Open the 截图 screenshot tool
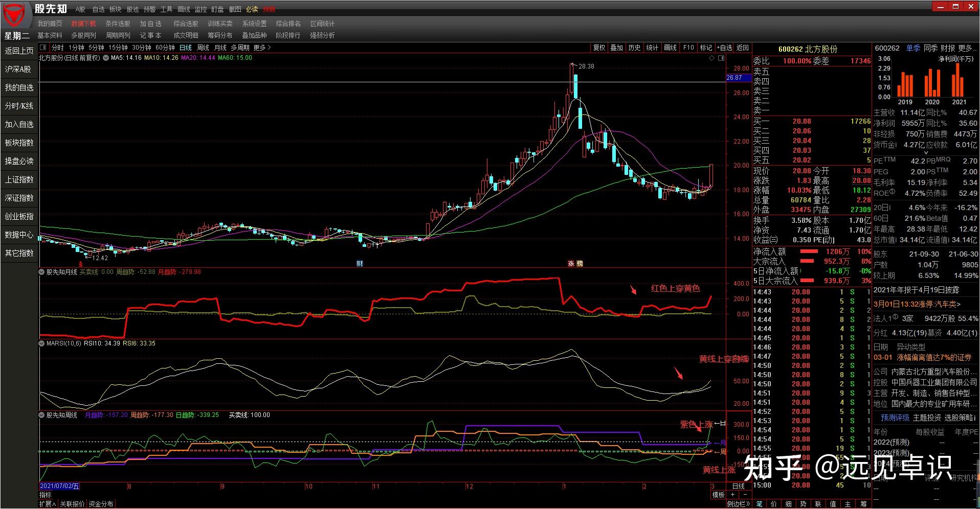 tap(235, 9)
